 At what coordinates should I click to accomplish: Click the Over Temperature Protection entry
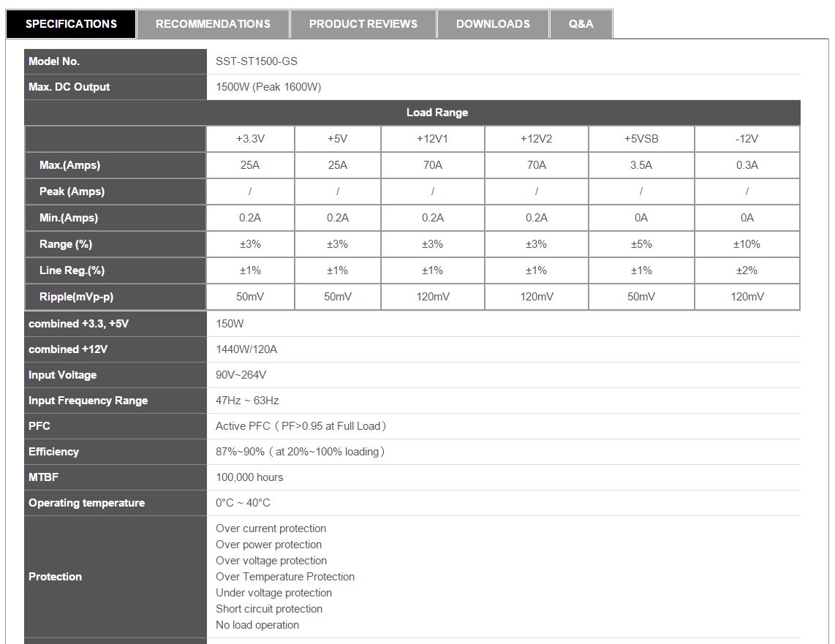tap(285, 577)
